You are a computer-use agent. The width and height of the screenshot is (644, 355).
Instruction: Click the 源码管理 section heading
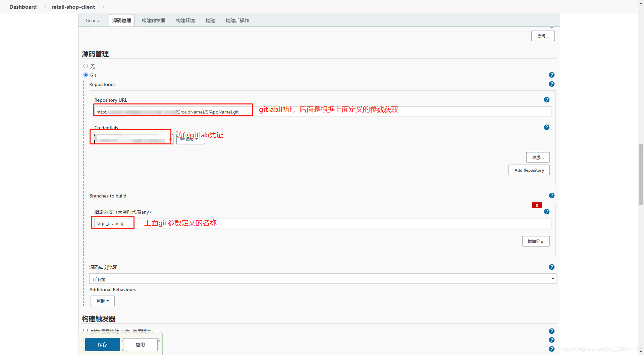(x=95, y=54)
